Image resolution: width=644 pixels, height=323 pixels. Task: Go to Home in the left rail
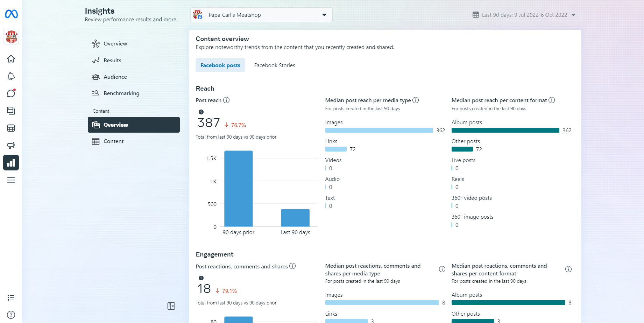point(11,59)
